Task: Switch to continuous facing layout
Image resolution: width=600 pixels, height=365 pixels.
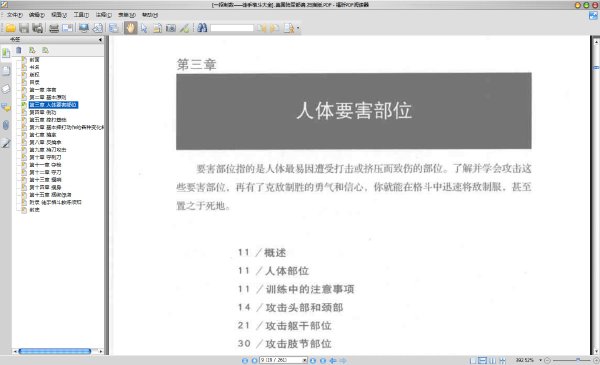Action: pos(502,360)
